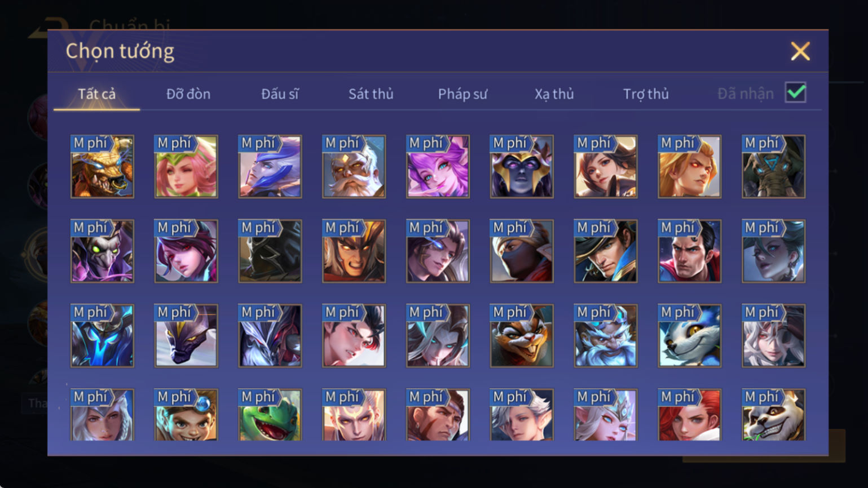The image size is (868, 488).
Task: Open the Sát thủ tab
Action: (371, 94)
